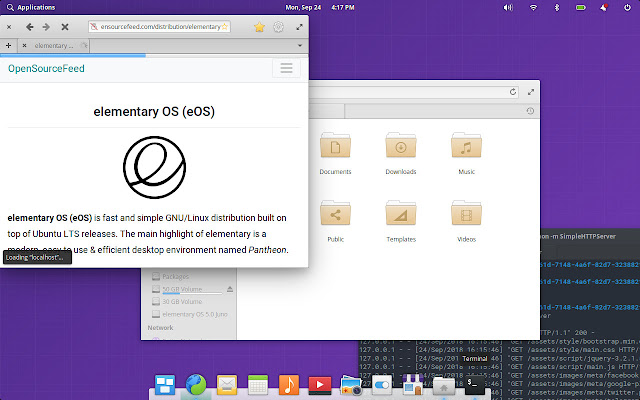Eject the 50 GB Volume
The image size is (640, 400).
230,289
